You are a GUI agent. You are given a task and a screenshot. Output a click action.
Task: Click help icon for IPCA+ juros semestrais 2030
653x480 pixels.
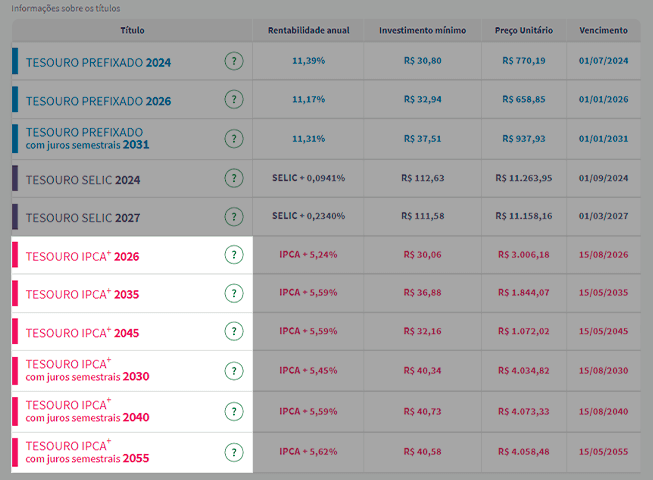(234, 371)
